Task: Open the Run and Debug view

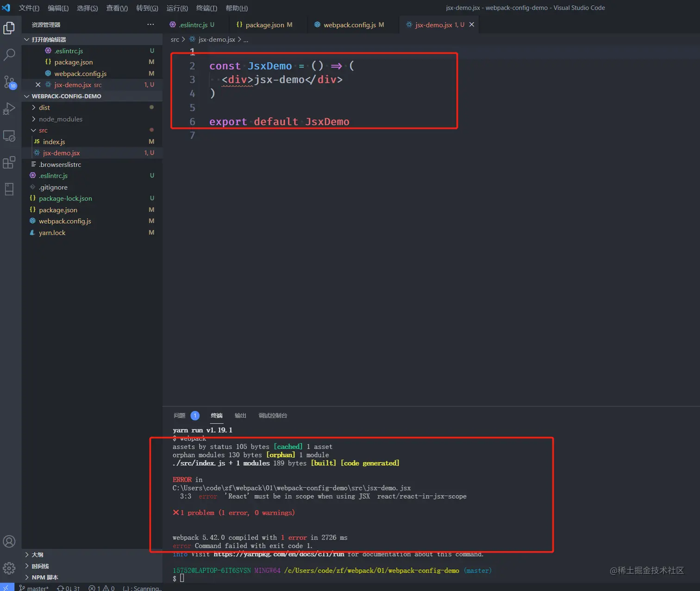Action: 9,109
